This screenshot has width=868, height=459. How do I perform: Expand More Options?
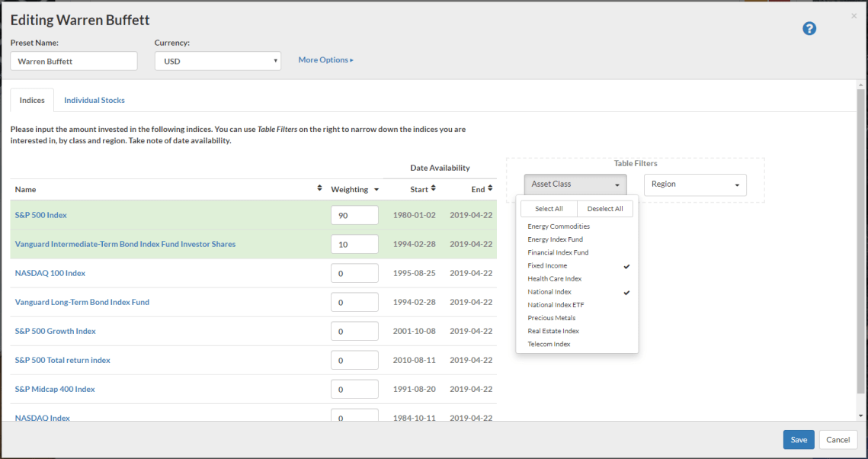click(325, 60)
